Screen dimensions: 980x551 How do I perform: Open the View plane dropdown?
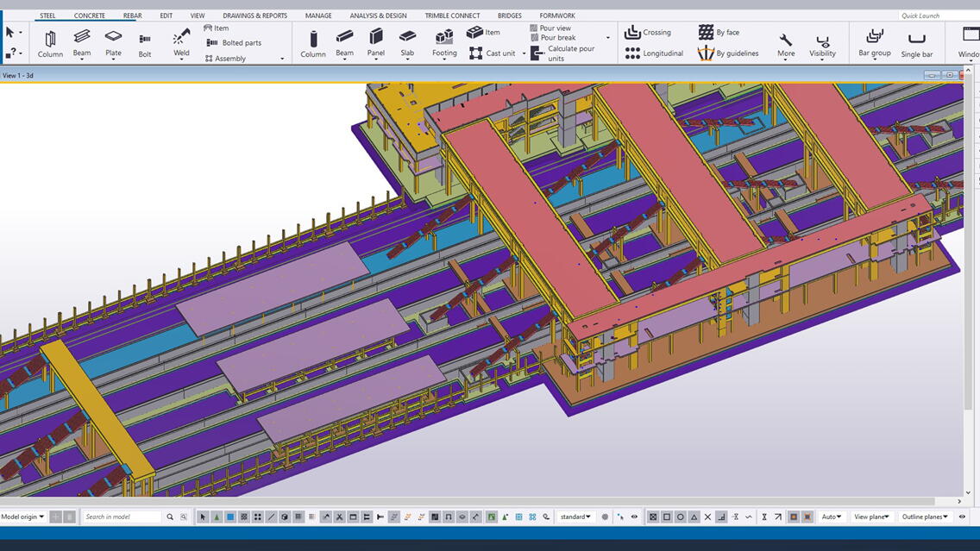(x=871, y=517)
